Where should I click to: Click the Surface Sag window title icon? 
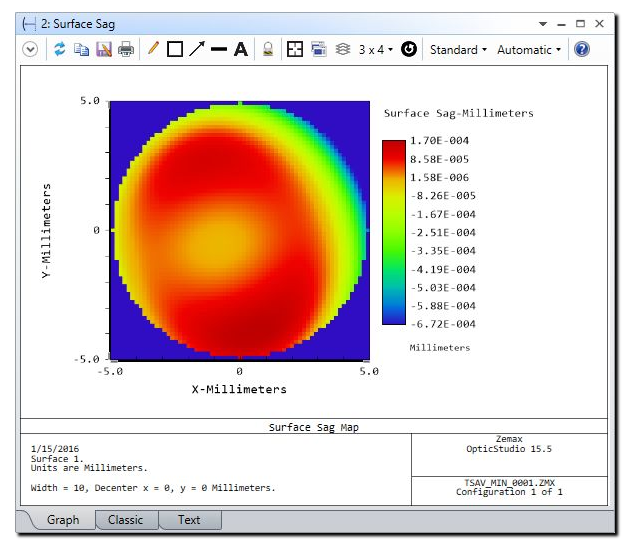29,24
